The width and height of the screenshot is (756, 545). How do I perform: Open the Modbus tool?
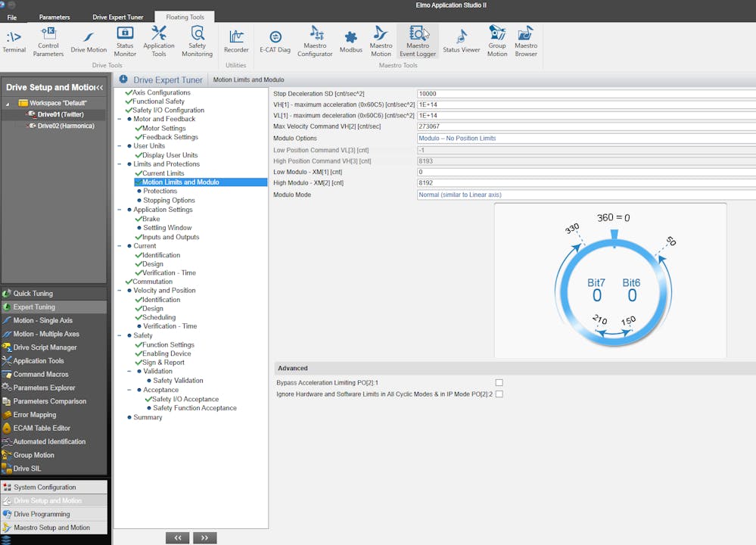coord(351,42)
